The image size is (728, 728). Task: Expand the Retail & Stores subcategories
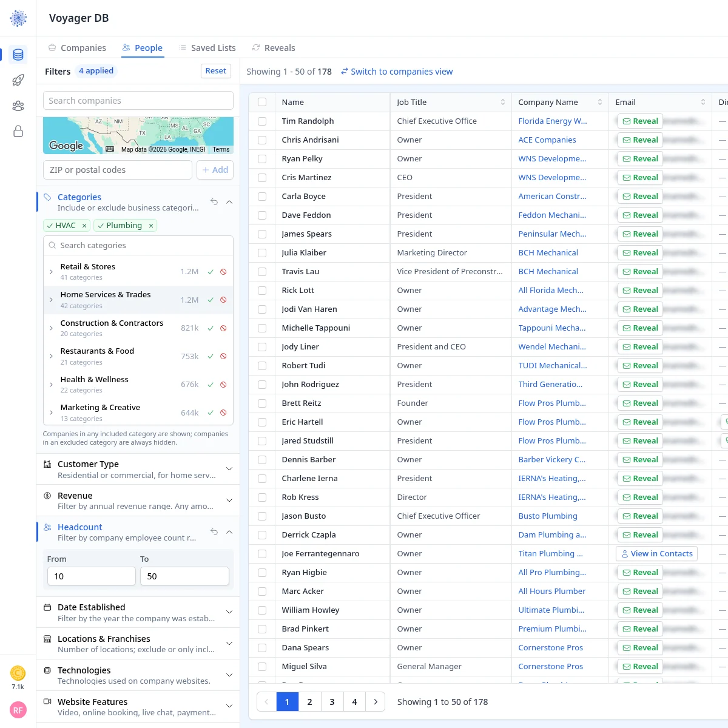[51, 272]
